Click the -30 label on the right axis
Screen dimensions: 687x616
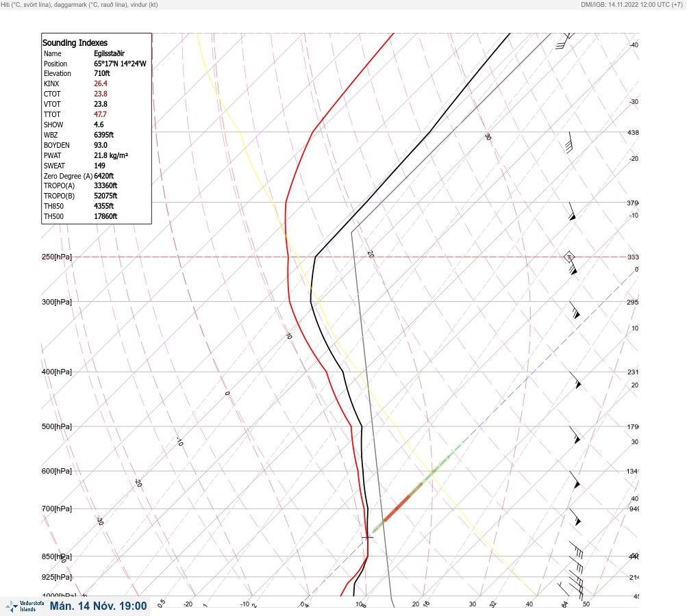click(634, 101)
